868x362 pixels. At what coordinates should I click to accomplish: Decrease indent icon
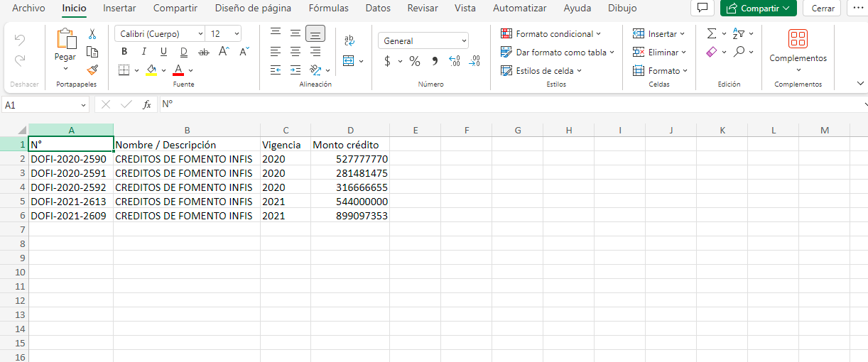[276, 70]
